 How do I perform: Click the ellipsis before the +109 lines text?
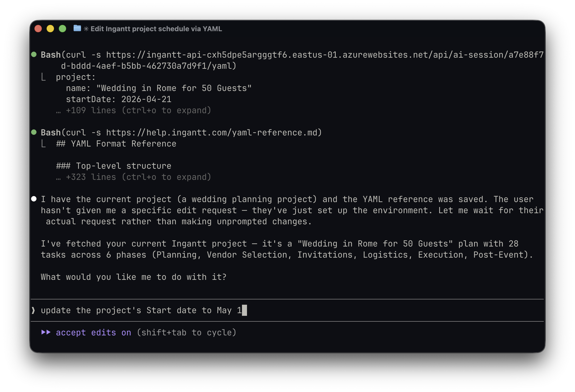point(59,110)
